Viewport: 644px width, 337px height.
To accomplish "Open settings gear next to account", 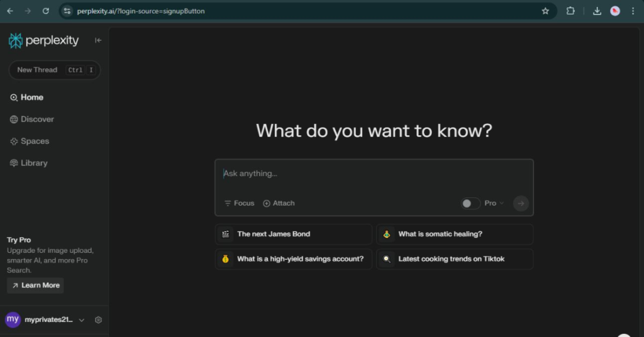I will click(98, 320).
